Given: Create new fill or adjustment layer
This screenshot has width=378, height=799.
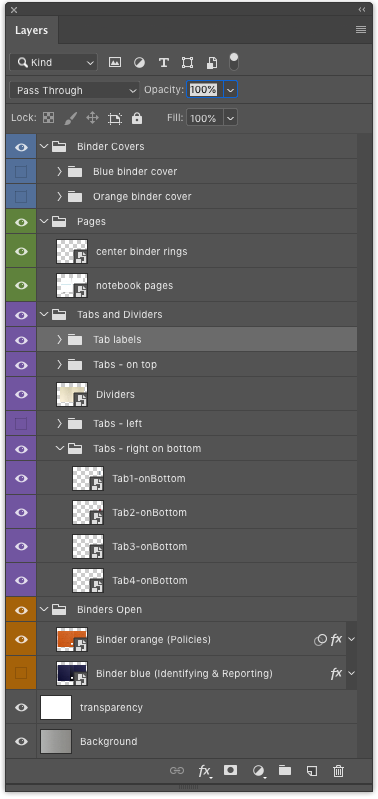Looking at the screenshot, I should pos(259,771).
